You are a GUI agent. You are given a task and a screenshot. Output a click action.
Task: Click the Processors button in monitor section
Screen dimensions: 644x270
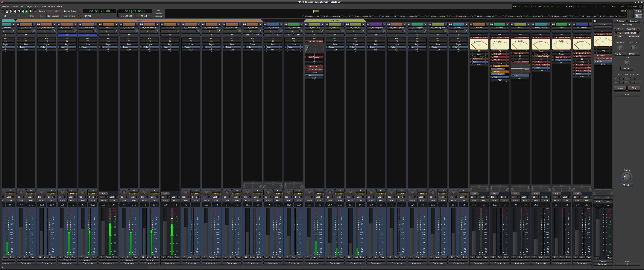click(634, 36)
